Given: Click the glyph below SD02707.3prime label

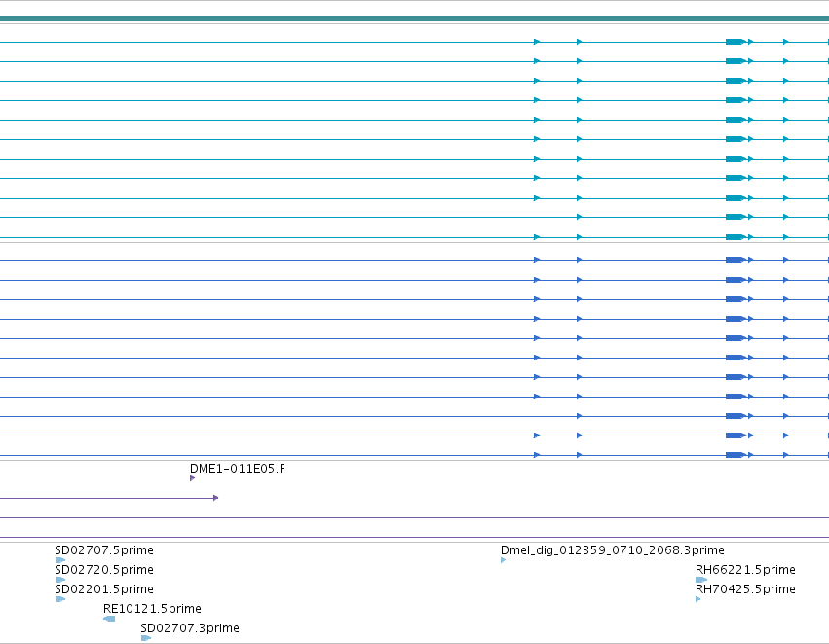Looking at the screenshot, I should (146, 638).
